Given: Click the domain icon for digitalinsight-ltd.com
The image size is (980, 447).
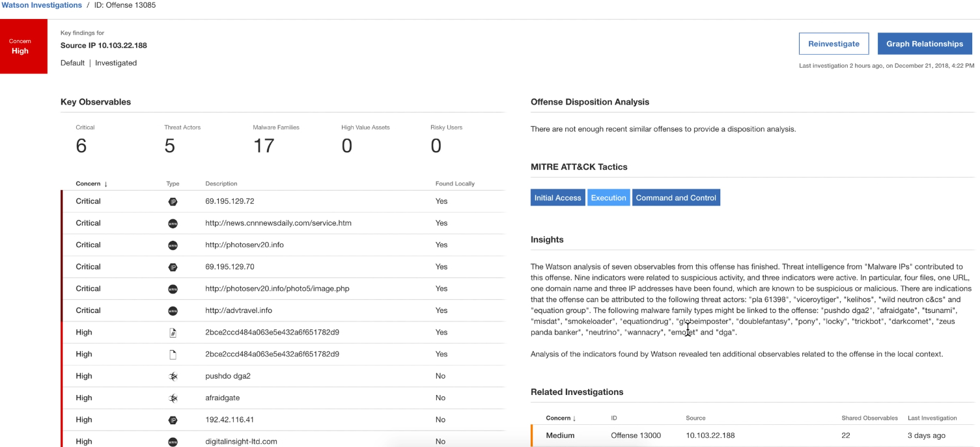Looking at the screenshot, I should tap(173, 442).
